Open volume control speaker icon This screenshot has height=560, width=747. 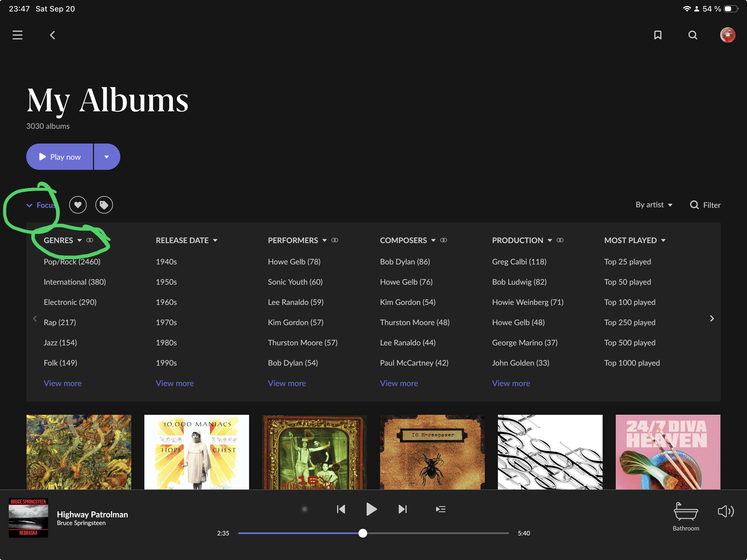(725, 511)
